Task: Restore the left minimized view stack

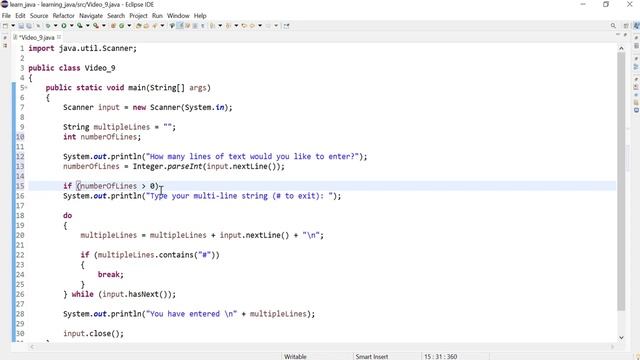Action: pos(5,37)
